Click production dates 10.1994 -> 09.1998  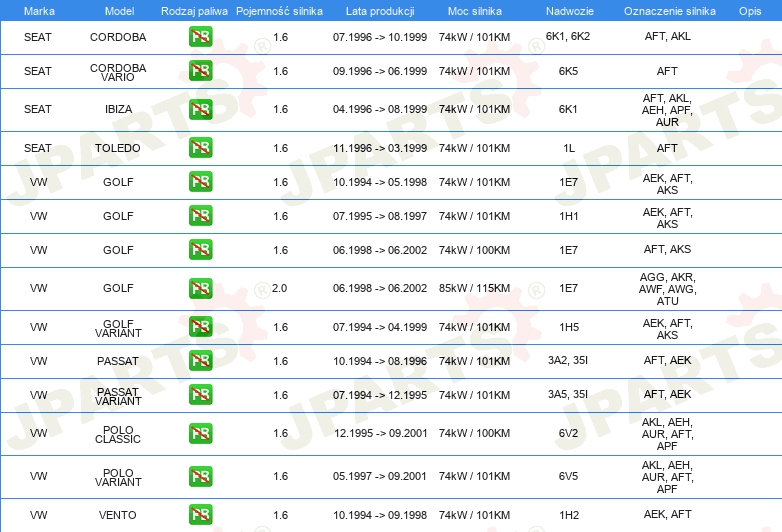(x=380, y=515)
